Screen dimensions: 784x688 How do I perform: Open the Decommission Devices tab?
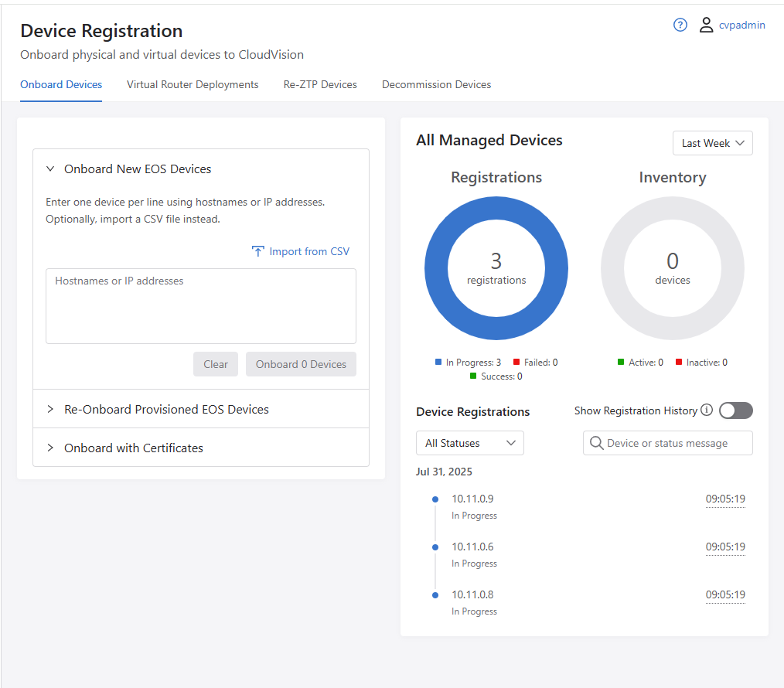[x=436, y=84]
